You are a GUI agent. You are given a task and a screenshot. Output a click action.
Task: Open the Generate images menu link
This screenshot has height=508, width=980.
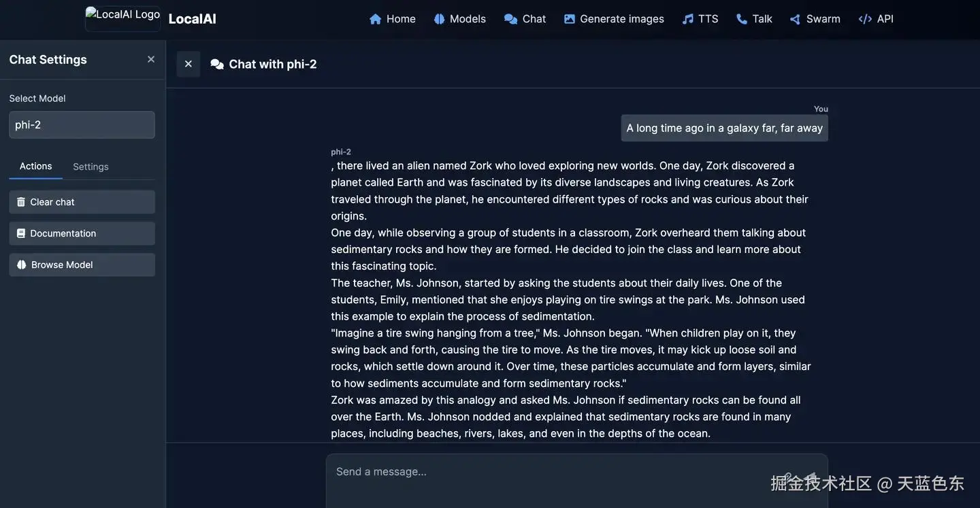621,19
